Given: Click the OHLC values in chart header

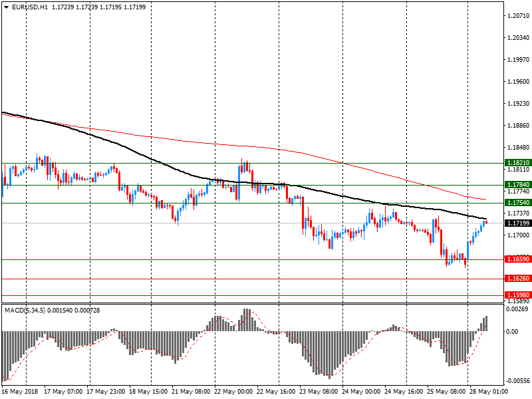Looking at the screenshot, I should click(x=98, y=7).
